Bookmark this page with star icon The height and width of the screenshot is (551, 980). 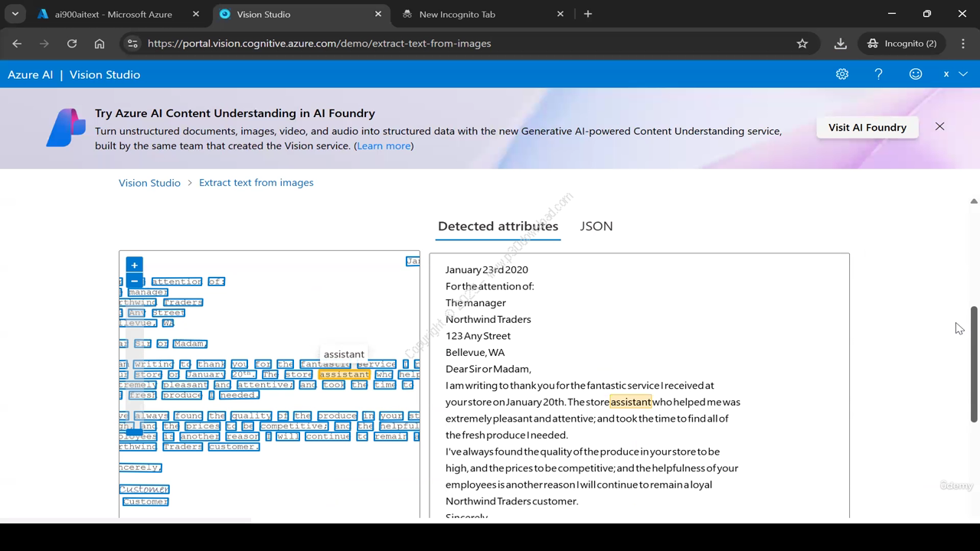click(x=802, y=44)
